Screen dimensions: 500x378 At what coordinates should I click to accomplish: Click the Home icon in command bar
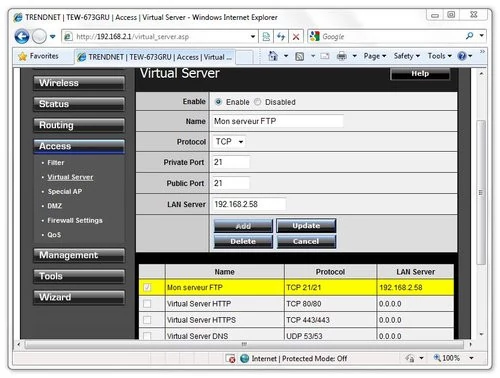273,56
